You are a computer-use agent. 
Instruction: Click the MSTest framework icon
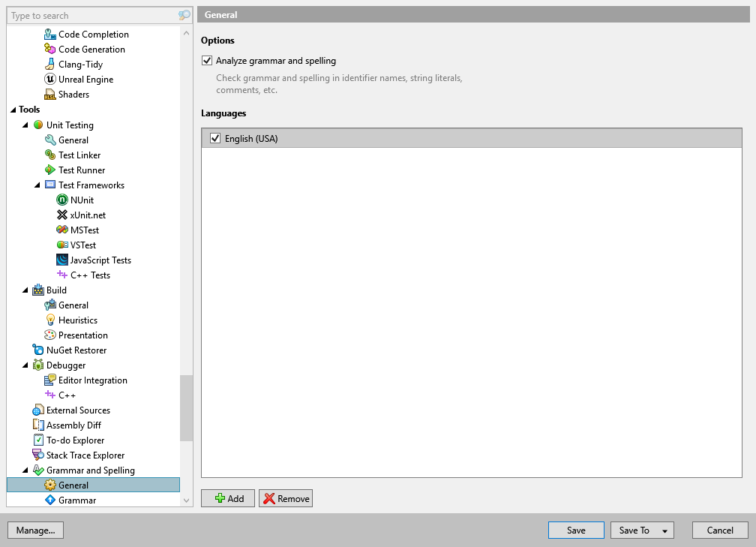point(61,230)
